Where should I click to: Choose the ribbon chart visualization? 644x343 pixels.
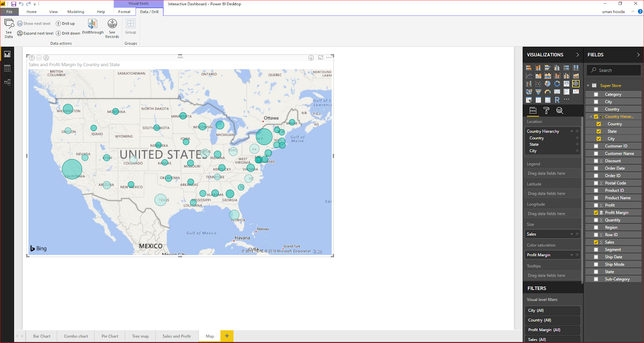tap(576, 76)
